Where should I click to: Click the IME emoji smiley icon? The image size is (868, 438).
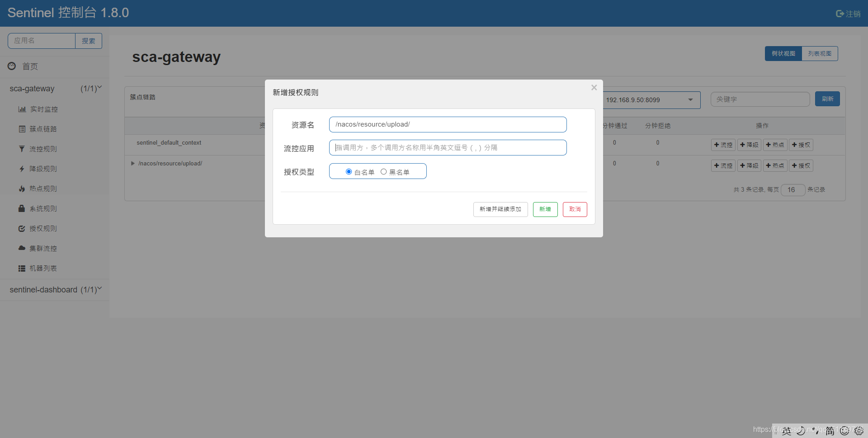(x=844, y=431)
